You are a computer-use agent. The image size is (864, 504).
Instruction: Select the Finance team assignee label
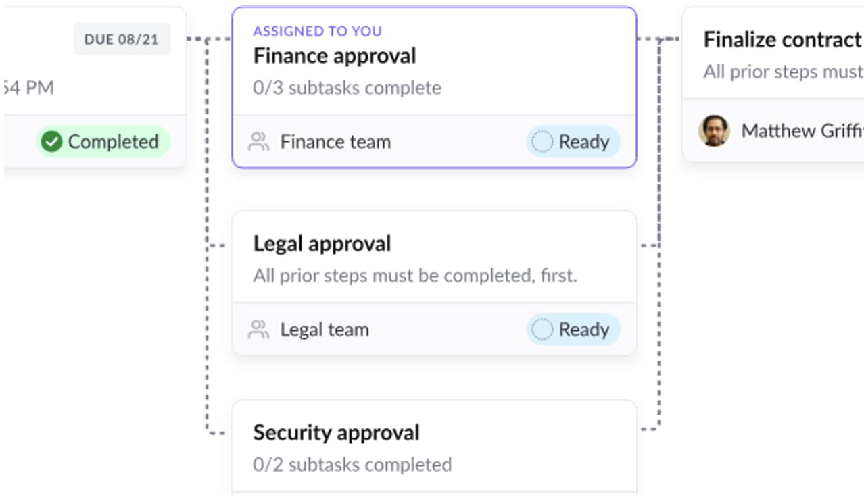click(335, 142)
